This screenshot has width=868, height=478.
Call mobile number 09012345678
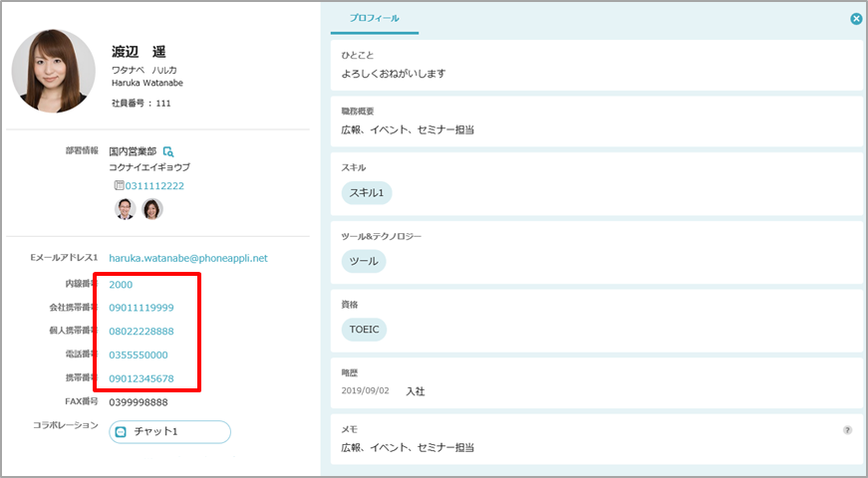click(x=142, y=379)
